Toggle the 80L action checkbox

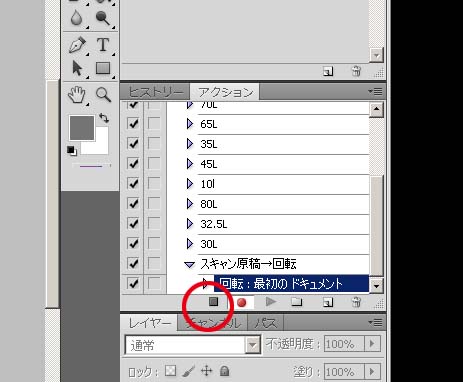pyautogui.click(x=133, y=203)
